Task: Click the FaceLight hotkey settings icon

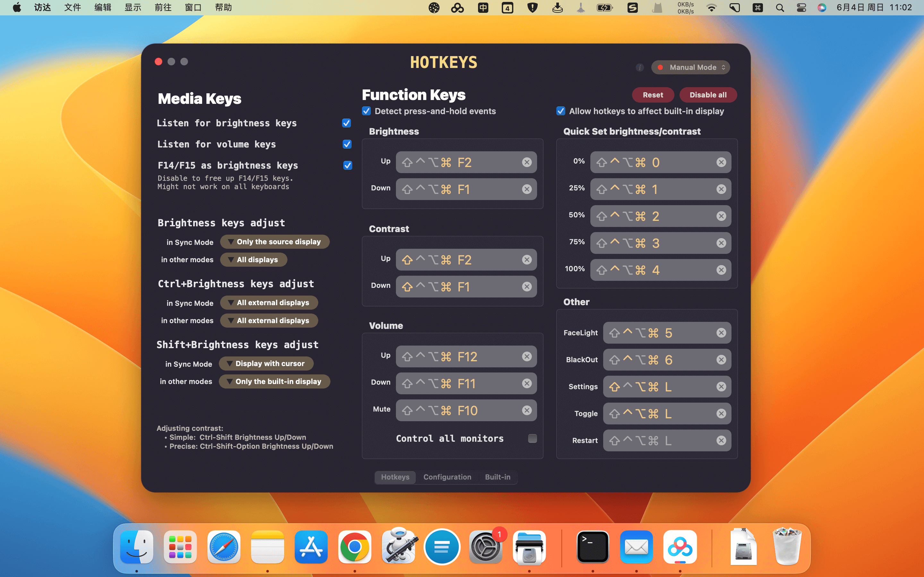Action: [721, 332]
